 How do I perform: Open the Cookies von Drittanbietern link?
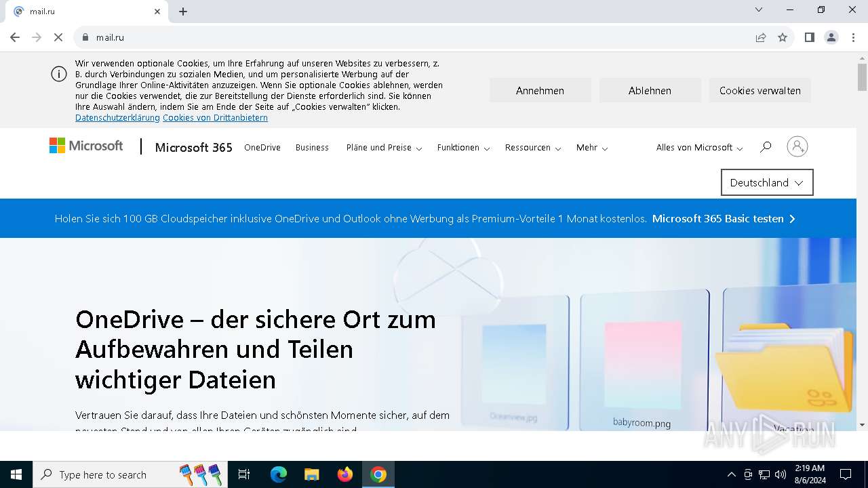[x=215, y=118]
